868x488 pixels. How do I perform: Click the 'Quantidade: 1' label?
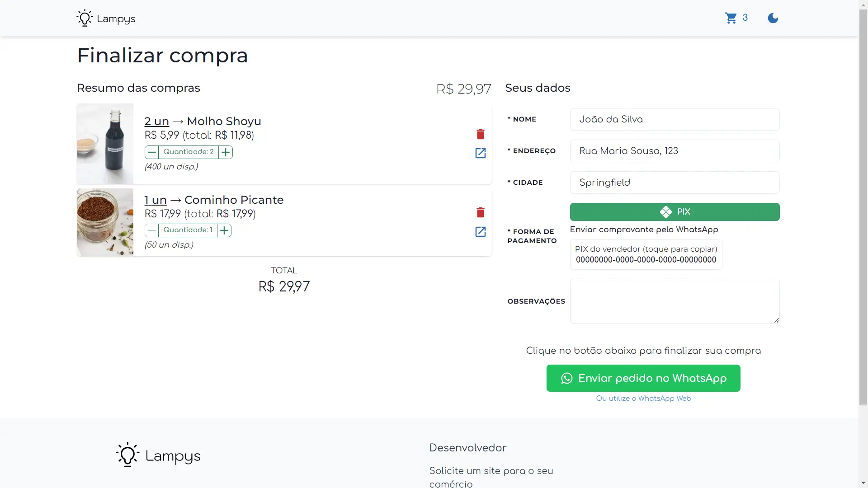click(x=188, y=230)
